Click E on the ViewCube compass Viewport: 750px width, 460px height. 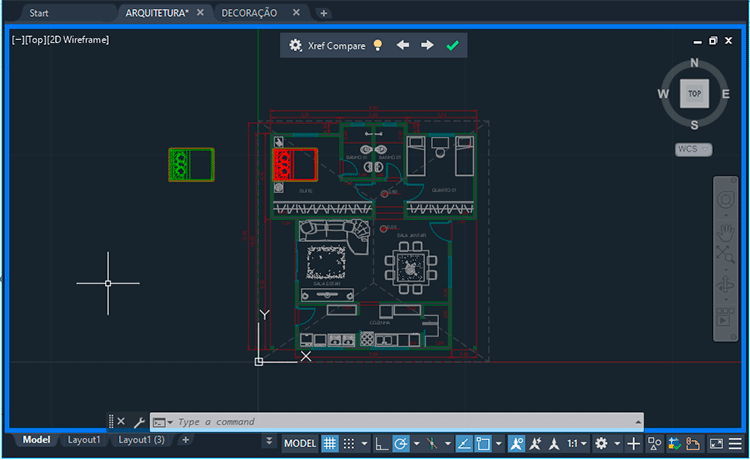(x=726, y=94)
